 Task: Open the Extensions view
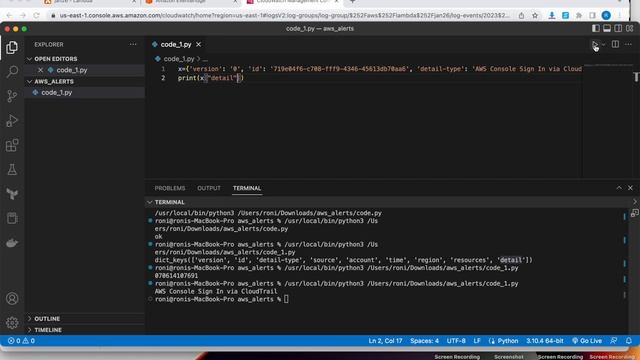point(12,145)
